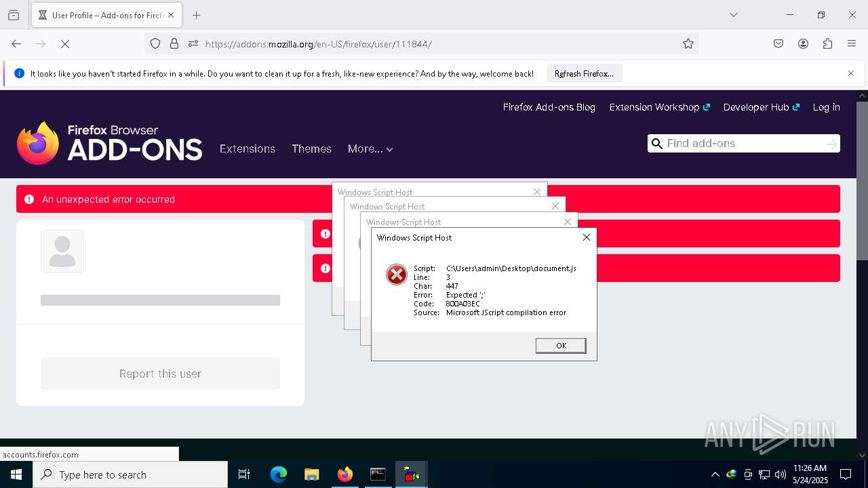Click the Refresh Firefox button
The height and width of the screenshot is (488, 868).
pyautogui.click(x=584, y=74)
